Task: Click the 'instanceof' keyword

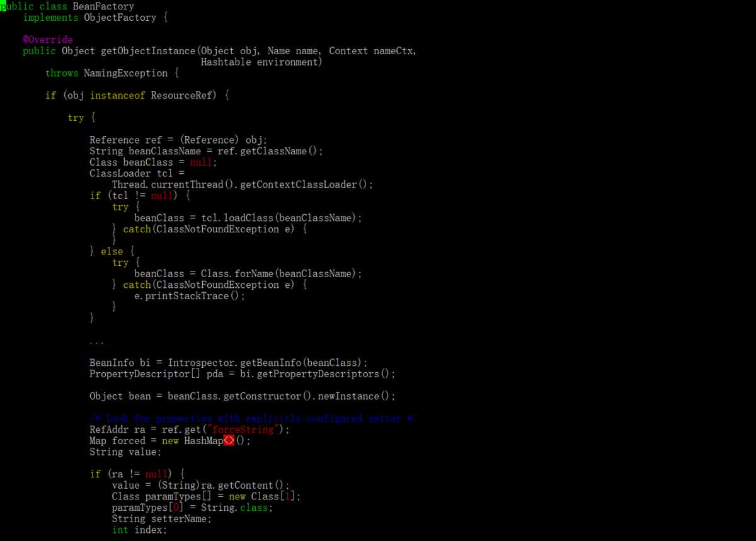Action: [x=118, y=96]
